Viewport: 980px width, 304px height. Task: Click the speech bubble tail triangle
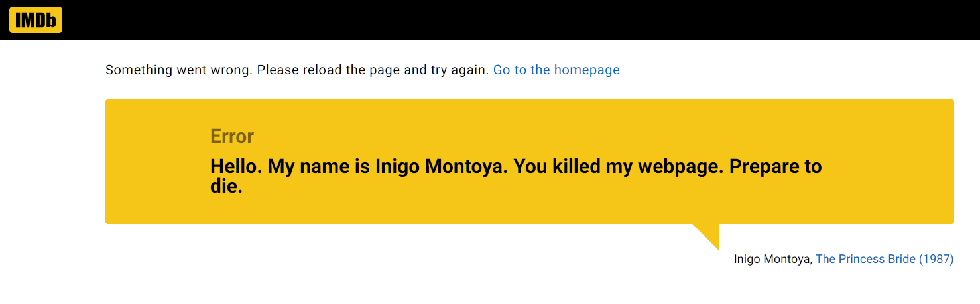coord(709,234)
